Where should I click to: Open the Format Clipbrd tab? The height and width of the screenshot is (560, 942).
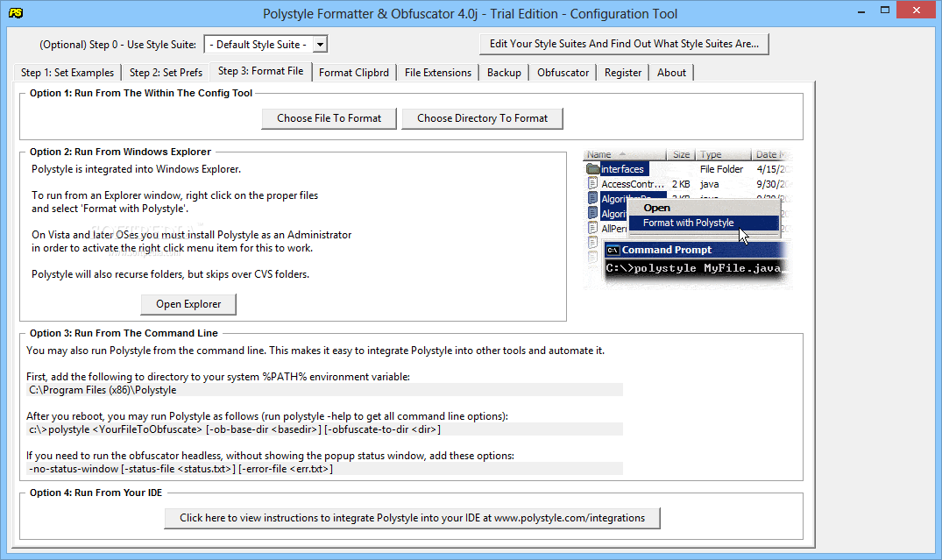pos(354,73)
